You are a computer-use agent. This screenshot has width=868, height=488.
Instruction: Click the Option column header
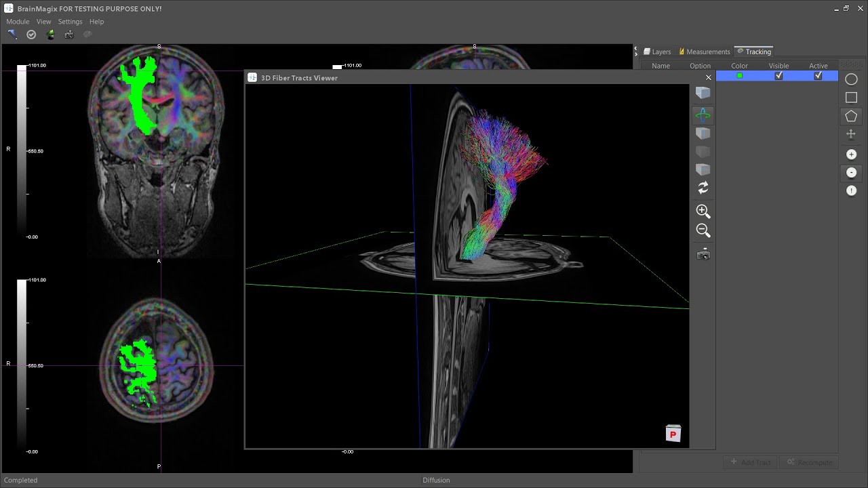700,66
